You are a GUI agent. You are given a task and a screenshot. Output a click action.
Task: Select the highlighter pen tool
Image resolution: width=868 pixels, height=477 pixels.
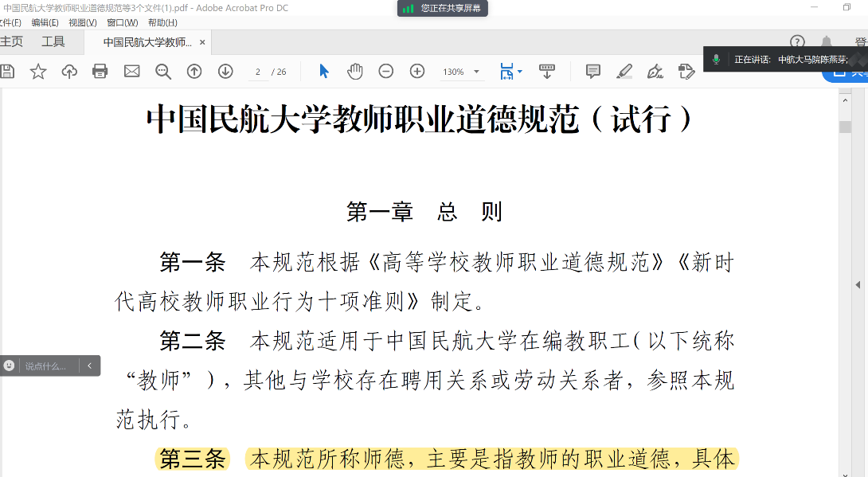pyautogui.click(x=624, y=72)
